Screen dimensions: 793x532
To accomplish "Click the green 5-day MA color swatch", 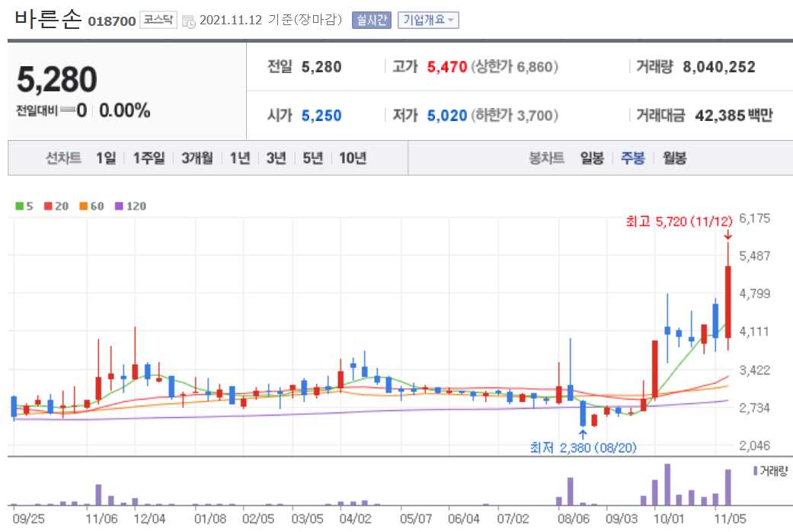I will [19, 205].
